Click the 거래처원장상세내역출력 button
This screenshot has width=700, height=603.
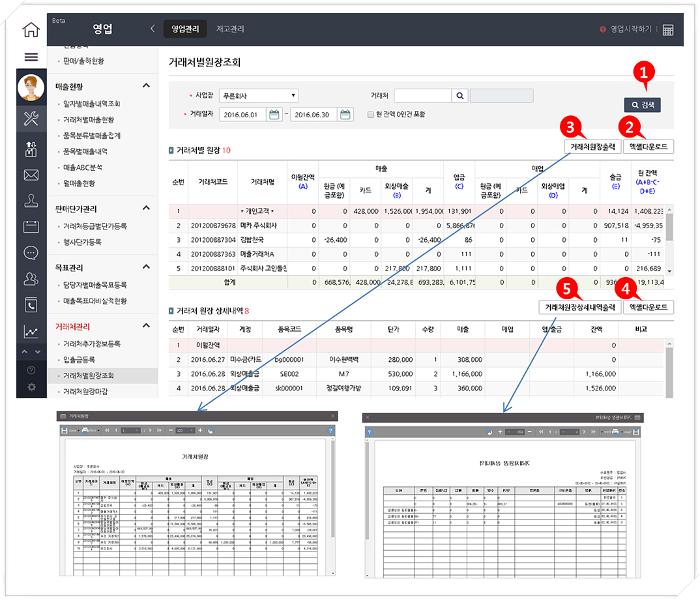(x=580, y=307)
